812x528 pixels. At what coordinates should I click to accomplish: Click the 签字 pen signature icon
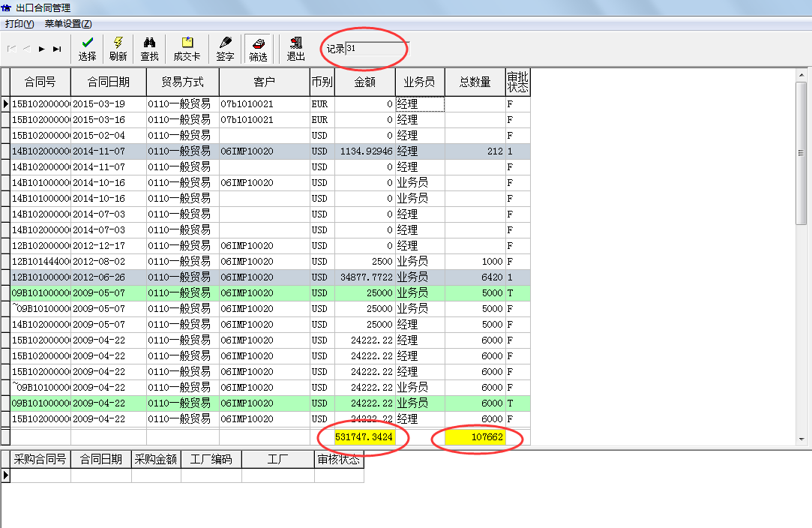[225, 49]
